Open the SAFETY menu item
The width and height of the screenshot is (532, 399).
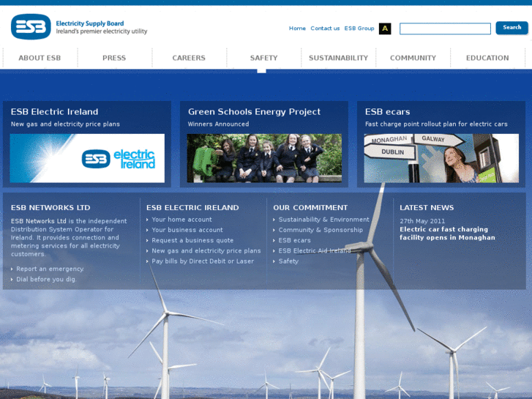pyautogui.click(x=263, y=58)
